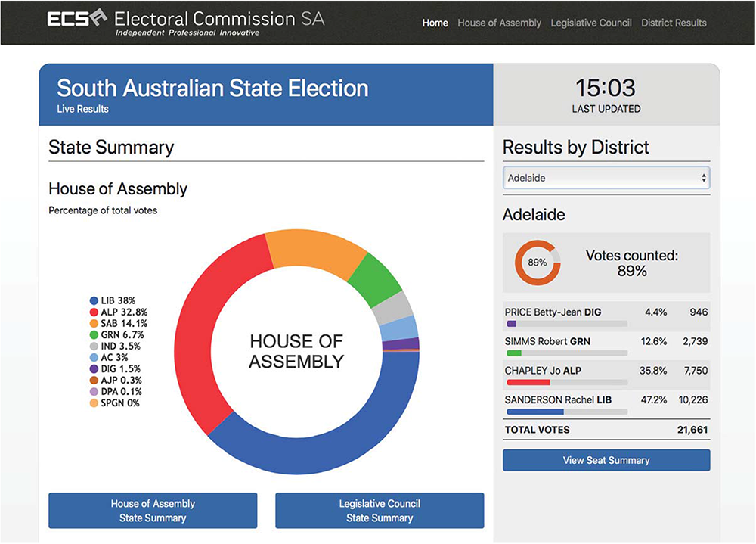Click the AC light blue legend marker
Image resolution: width=756 pixels, height=544 pixels.
coord(94,357)
